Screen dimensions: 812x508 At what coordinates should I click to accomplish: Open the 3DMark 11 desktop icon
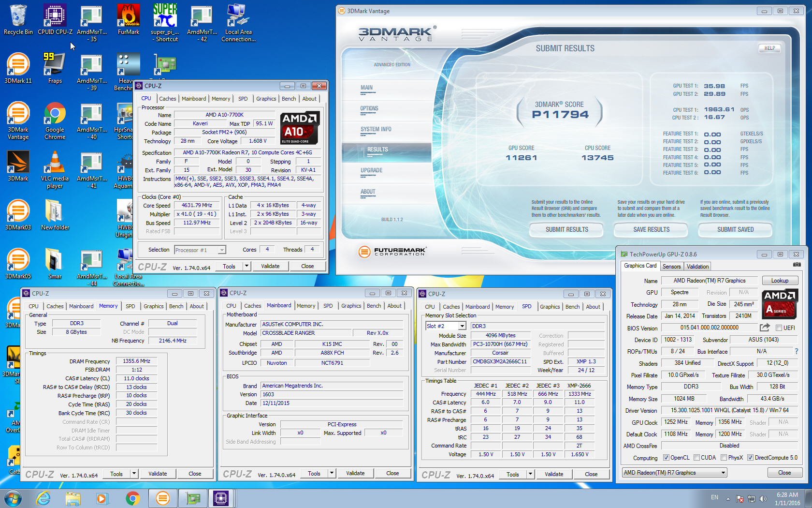pyautogui.click(x=18, y=68)
